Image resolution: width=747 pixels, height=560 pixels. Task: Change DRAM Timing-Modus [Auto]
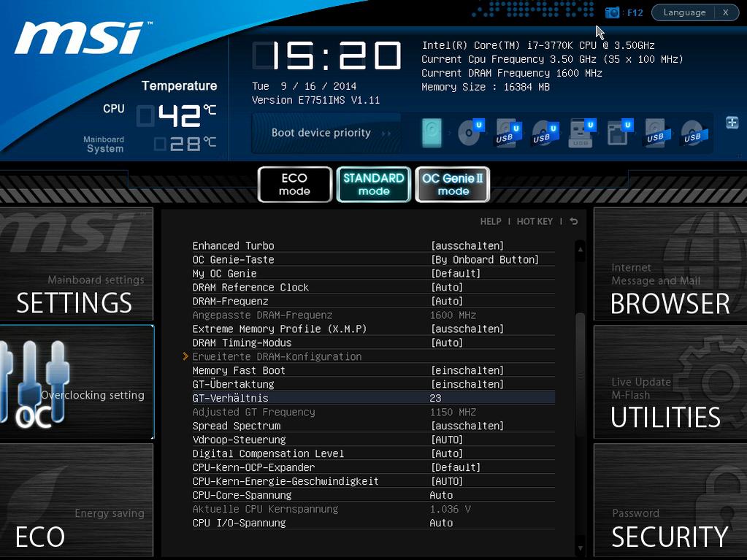tap(446, 342)
